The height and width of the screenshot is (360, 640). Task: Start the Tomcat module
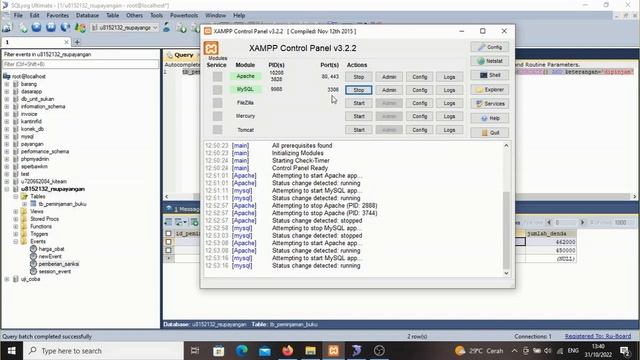358,130
